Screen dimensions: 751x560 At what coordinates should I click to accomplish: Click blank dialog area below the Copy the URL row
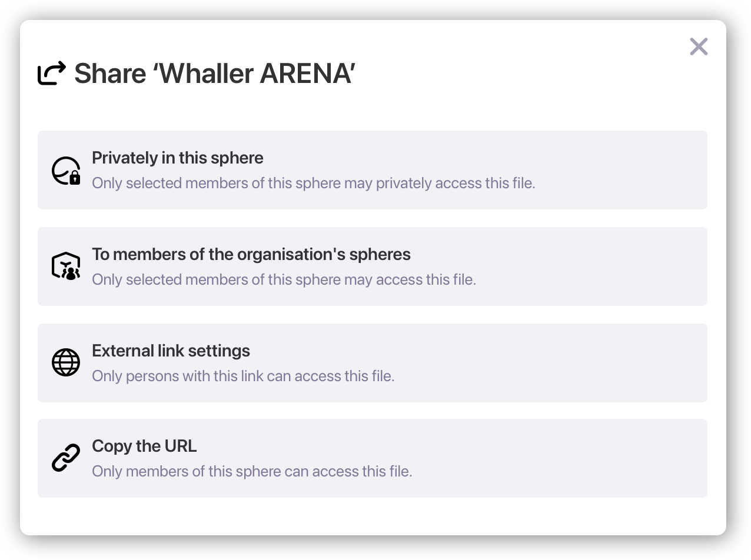[x=372, y=516]
